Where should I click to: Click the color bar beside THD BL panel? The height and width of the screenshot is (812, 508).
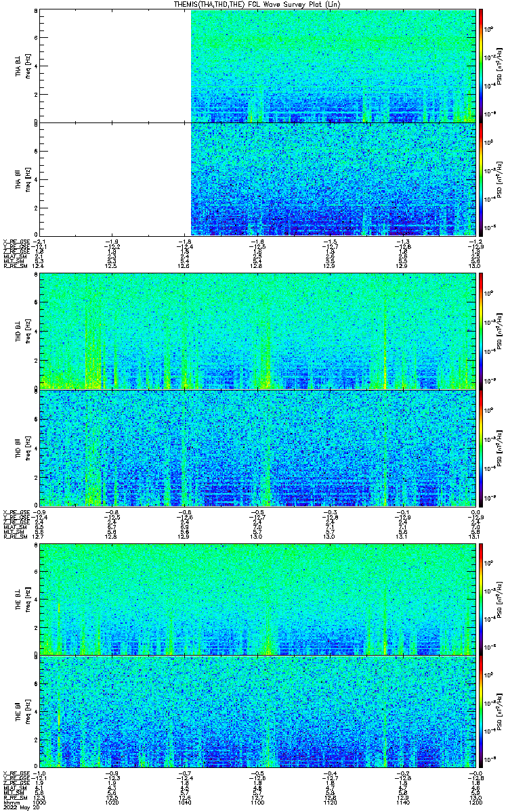pos(481,331)
